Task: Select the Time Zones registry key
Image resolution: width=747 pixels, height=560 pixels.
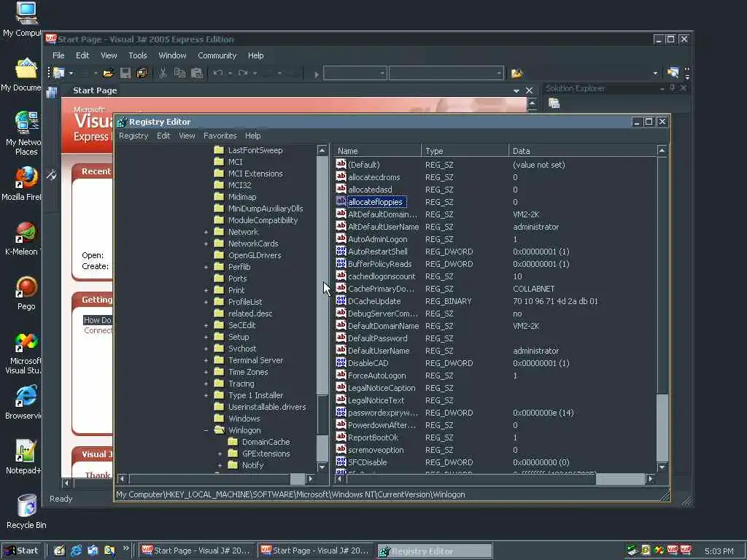Action: (248, 372)
